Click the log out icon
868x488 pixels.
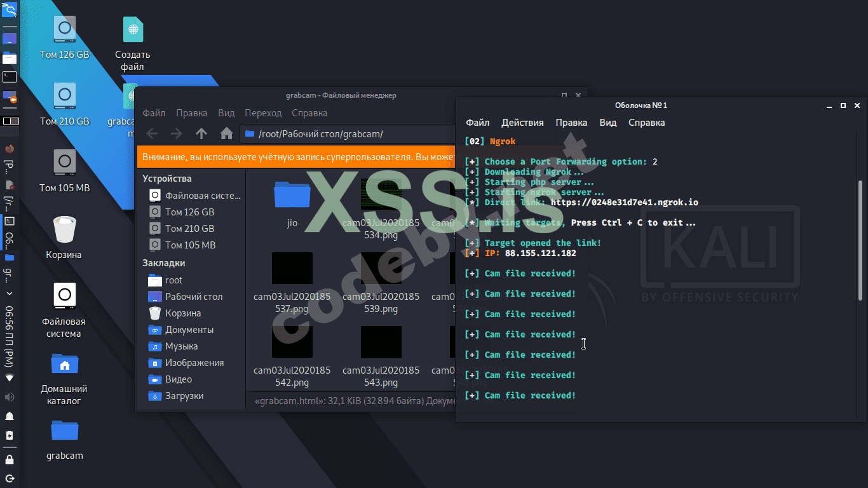click(10, 478)
